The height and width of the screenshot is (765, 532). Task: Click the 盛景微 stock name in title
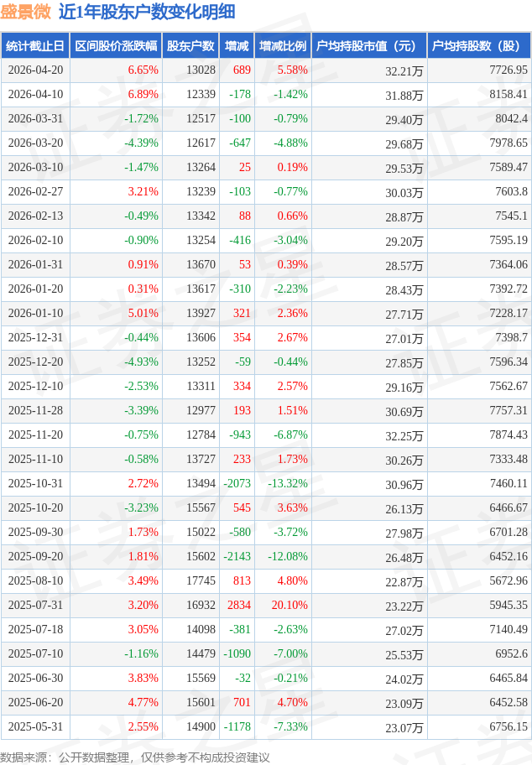click(x=25, y=12)
